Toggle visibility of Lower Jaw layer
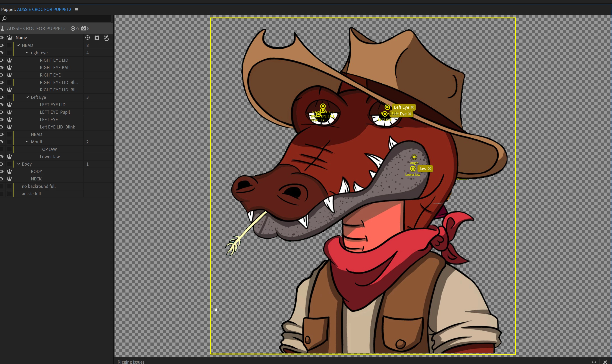This screenshot has width=612, height=364. [x=2, y=156]
